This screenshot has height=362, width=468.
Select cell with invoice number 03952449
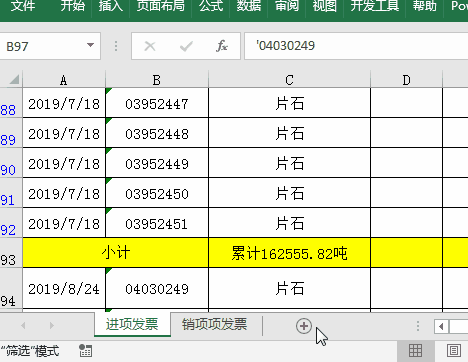pos(157,163)
